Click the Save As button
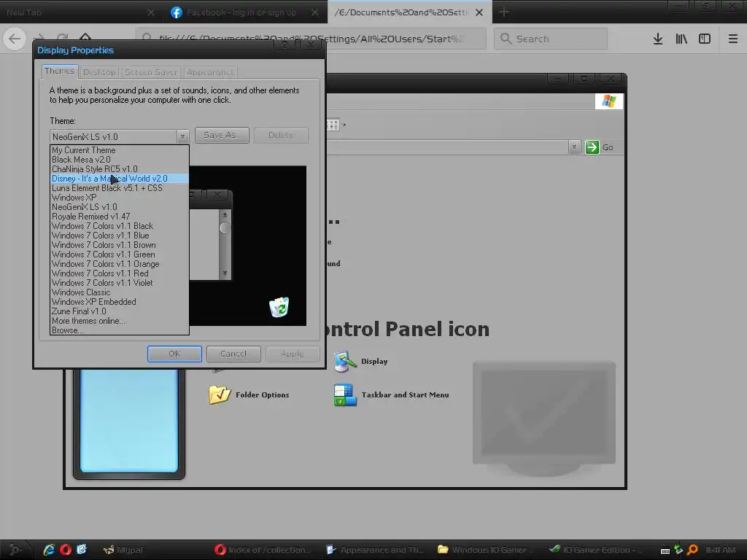 pyautogui.click(x=222, y=135)
